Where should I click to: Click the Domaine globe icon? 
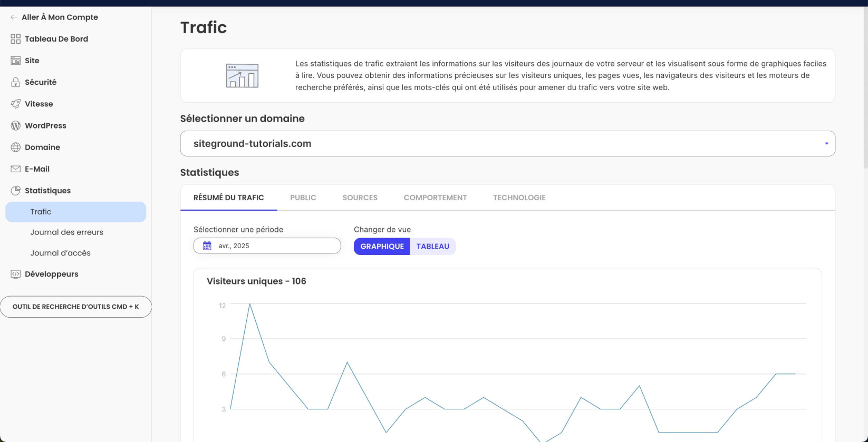coord(15,147)
